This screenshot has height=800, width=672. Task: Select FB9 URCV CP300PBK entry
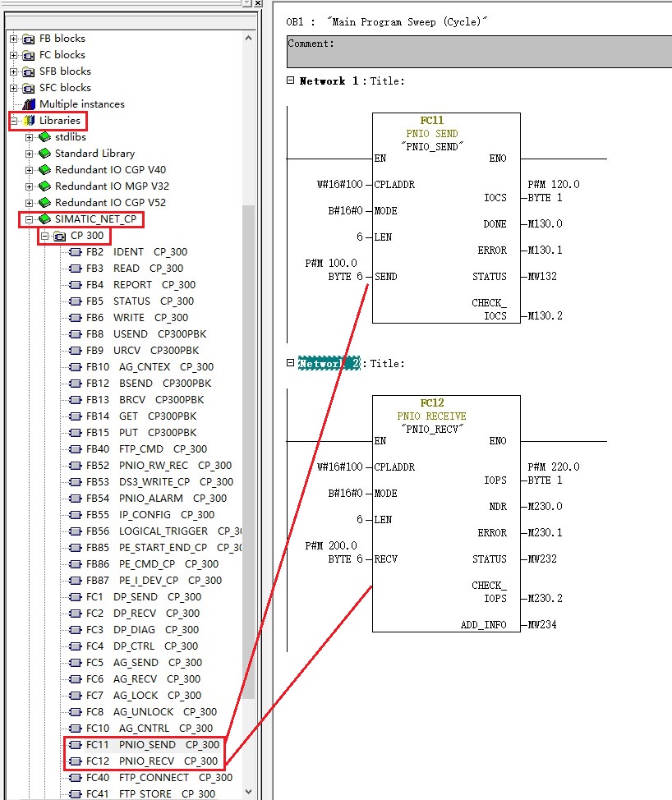[142, 351]
